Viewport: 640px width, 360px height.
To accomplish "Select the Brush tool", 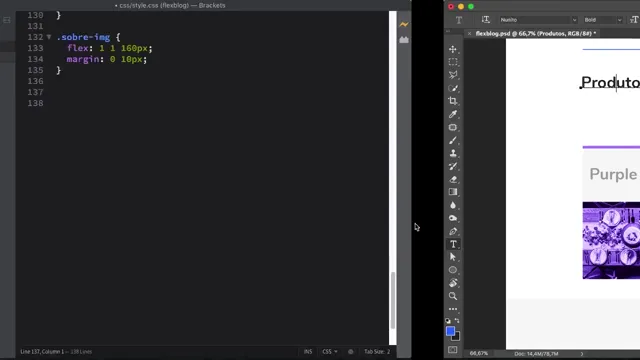I will click(x=453, y=140).
